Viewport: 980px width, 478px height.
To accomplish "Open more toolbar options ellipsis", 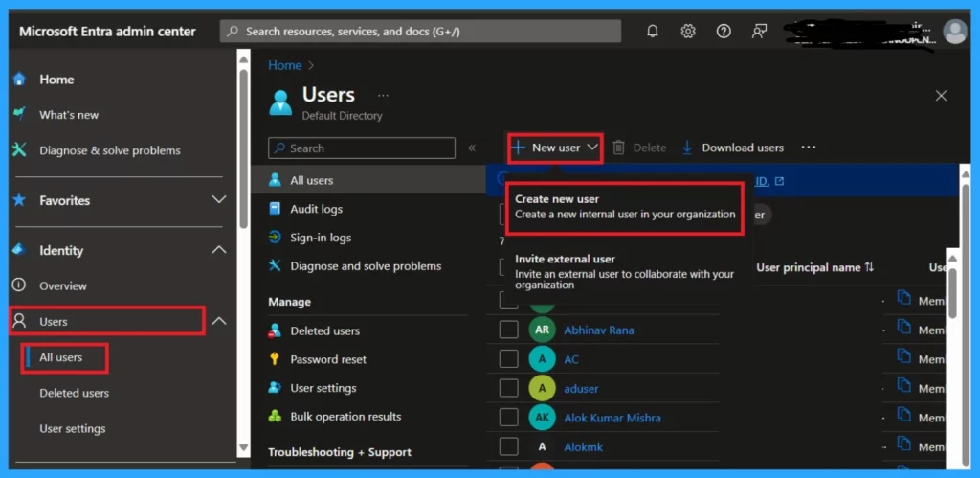I will pyautogui.click(x=808, y=147).
